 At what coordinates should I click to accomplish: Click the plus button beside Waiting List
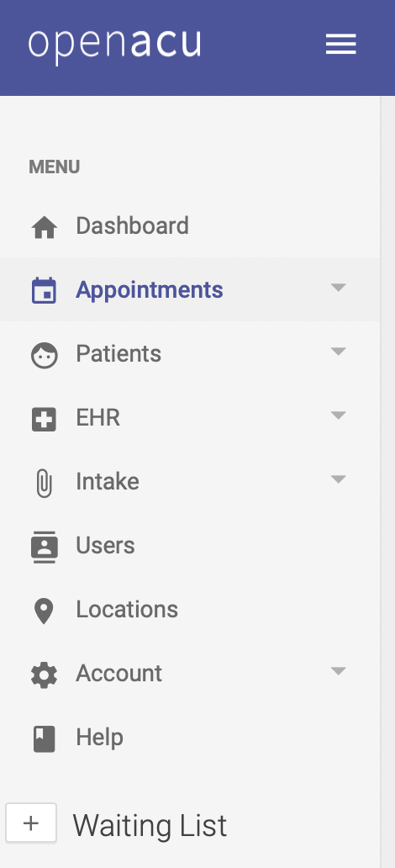[x=31, y=823]
